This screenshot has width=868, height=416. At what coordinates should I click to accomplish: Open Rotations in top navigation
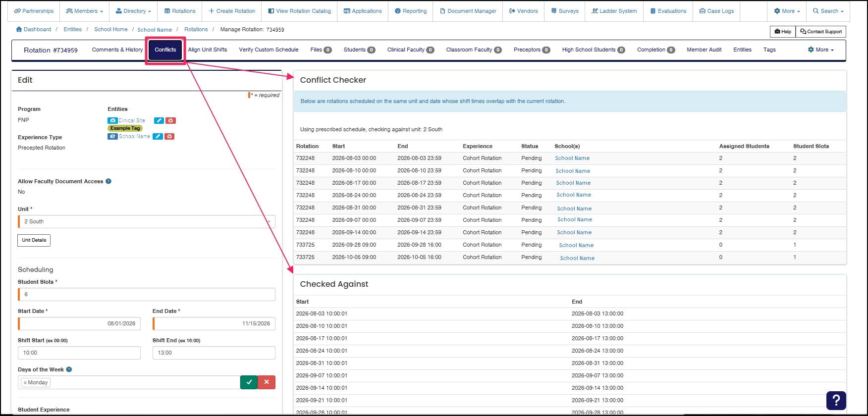(x=180, y=11)
